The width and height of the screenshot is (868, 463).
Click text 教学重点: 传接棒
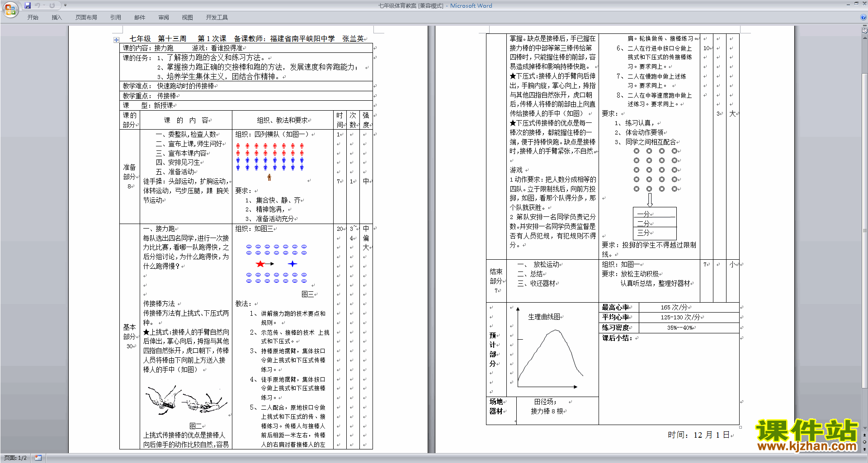150,96
